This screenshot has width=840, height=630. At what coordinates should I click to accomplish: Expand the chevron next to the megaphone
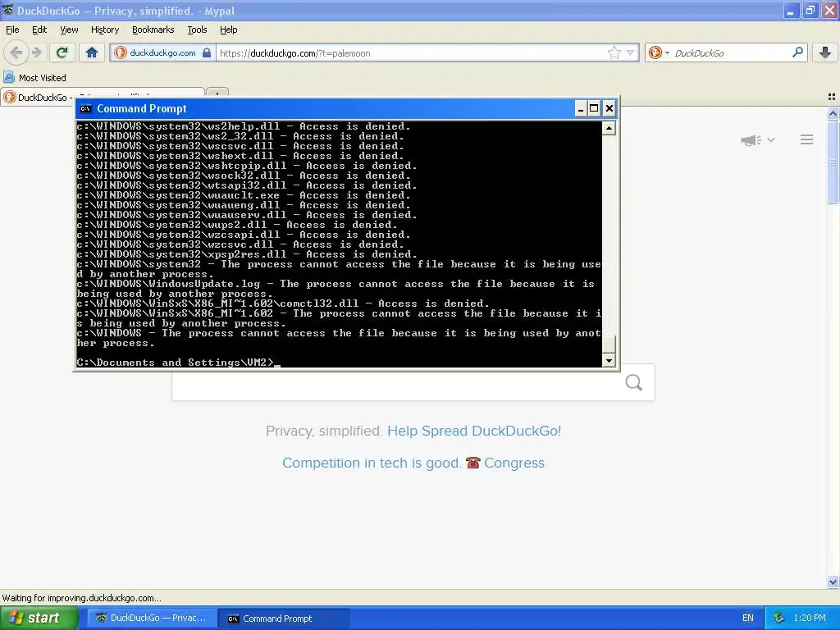pyautogui.click(x=771, y=139)
